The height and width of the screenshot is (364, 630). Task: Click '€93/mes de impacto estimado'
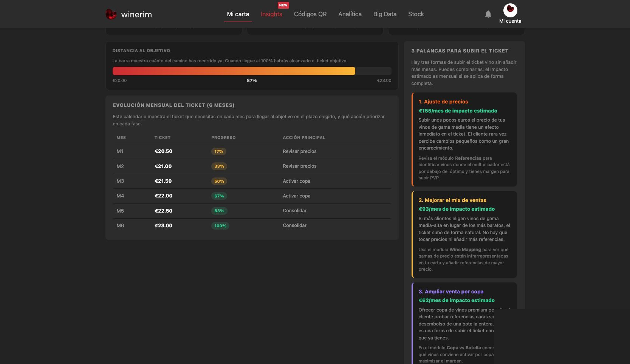pos(457,209)
